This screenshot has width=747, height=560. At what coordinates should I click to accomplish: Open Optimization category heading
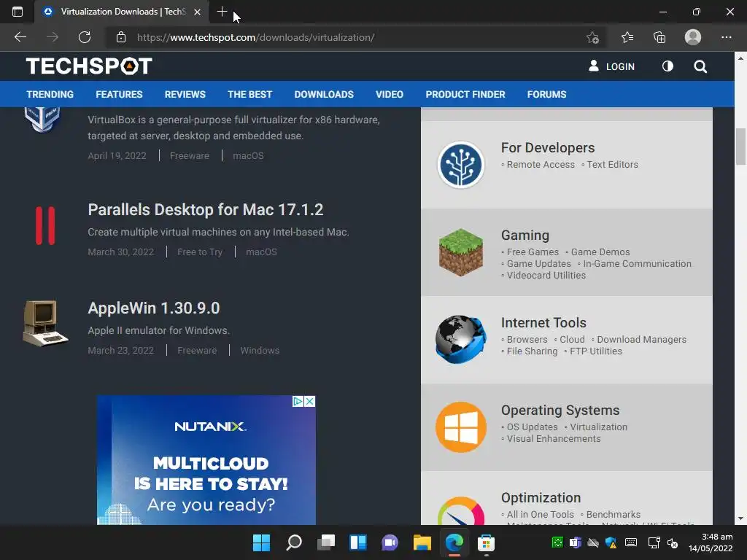[541, 497]
